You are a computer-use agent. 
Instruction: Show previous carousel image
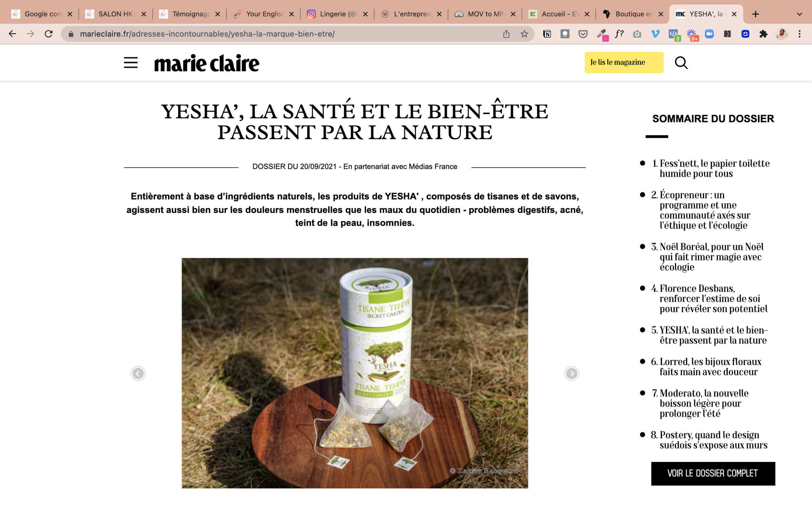pos(138,373)
